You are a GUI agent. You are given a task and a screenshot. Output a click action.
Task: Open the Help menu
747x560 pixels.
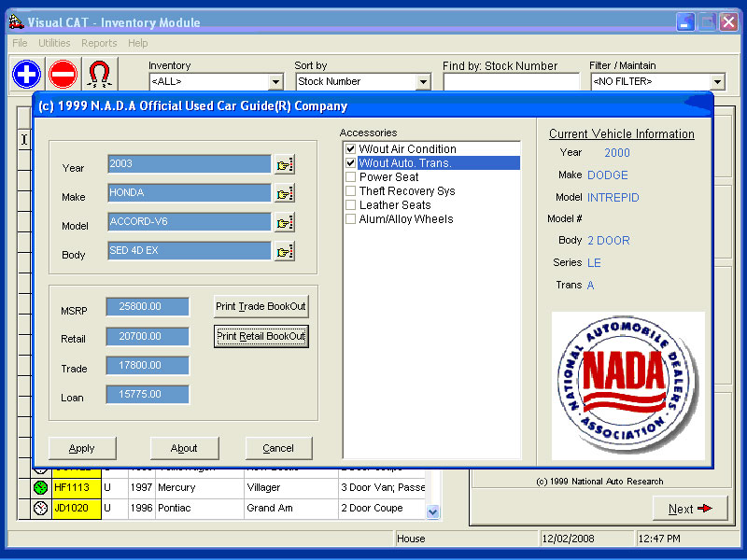137,43
